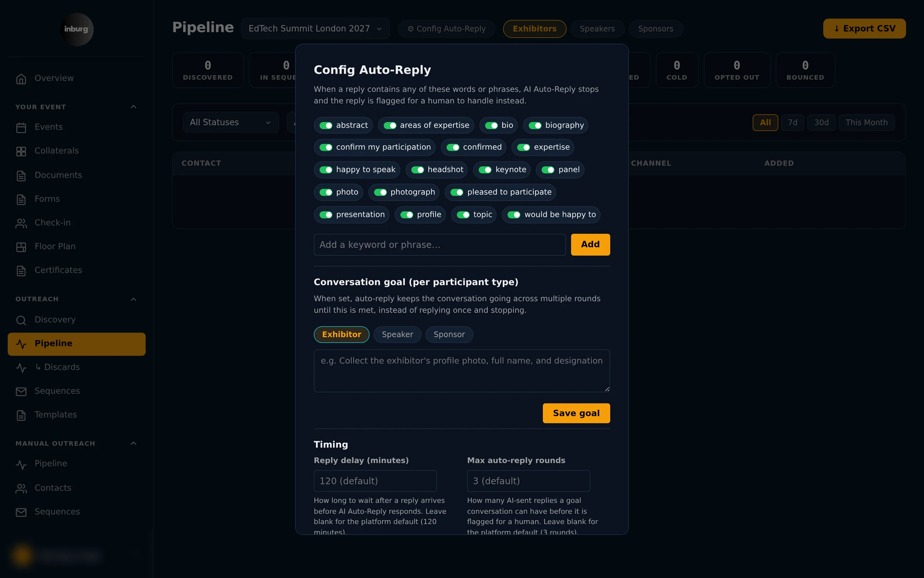Click the Events calendar icon
Screen dimensions: 924x578
coord(21,128)
